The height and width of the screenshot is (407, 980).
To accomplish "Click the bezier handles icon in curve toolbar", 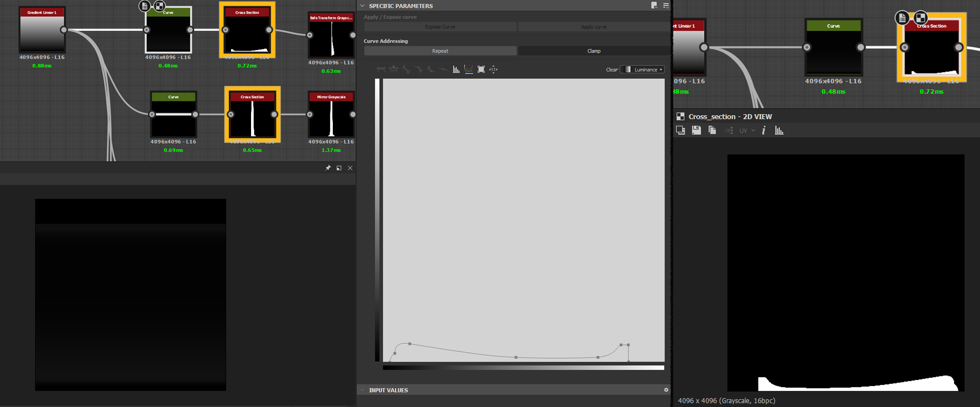I will (381, 70).
